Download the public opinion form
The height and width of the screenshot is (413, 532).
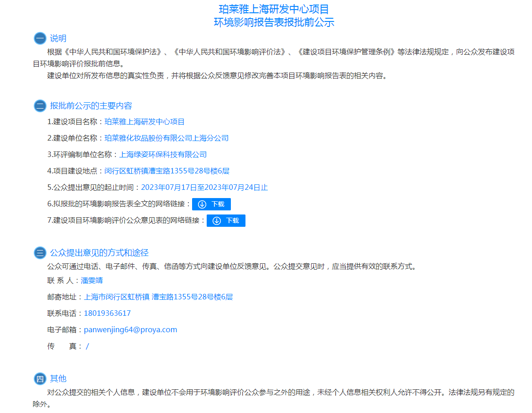coord(226,221)
